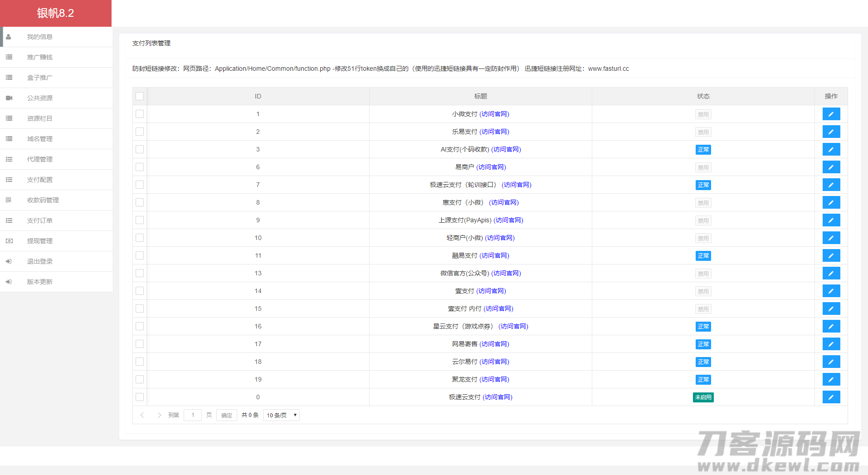Screen dimensions: 868x475
Task: Open 提现管理 in the sidebar menu
Action: tap(40, 241)
